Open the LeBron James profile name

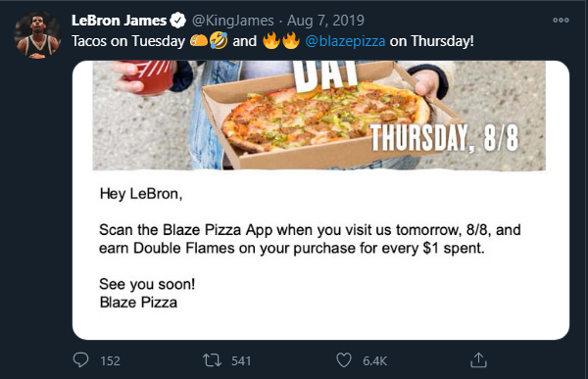click(119, 21)
